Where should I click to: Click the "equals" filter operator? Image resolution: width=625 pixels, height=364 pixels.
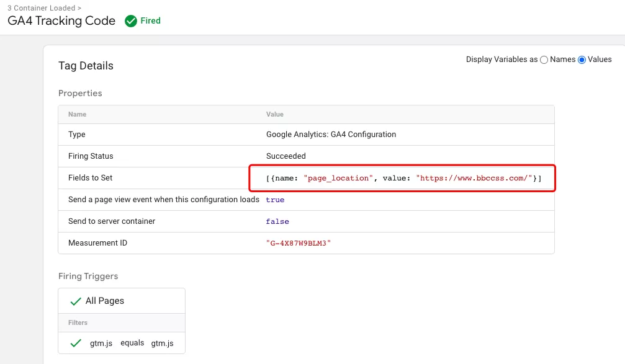point(132,343)
